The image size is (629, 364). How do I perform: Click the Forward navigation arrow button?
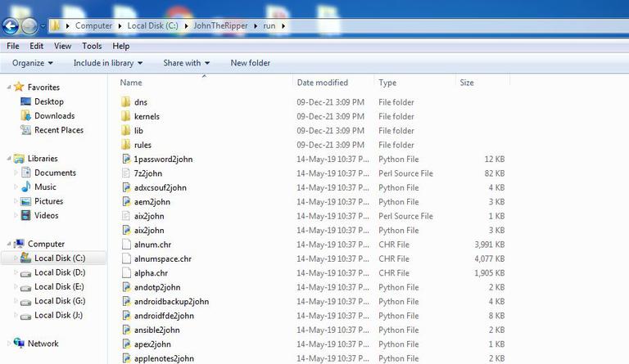click(29, 26)
